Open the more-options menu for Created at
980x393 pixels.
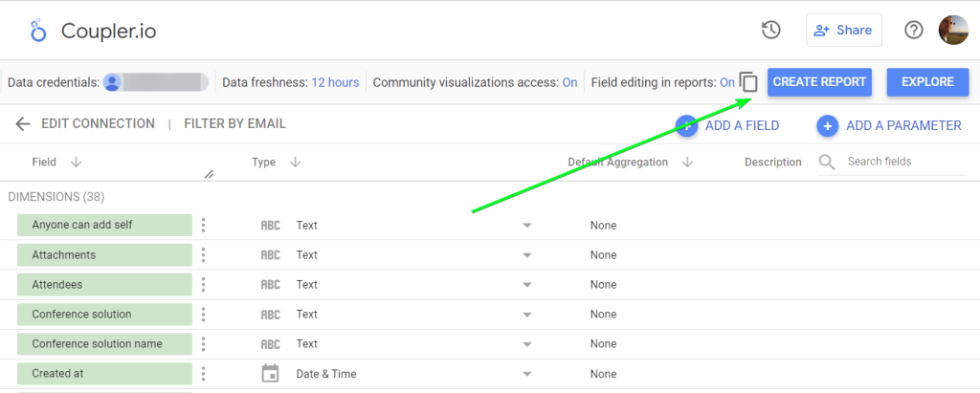[203, 374]
